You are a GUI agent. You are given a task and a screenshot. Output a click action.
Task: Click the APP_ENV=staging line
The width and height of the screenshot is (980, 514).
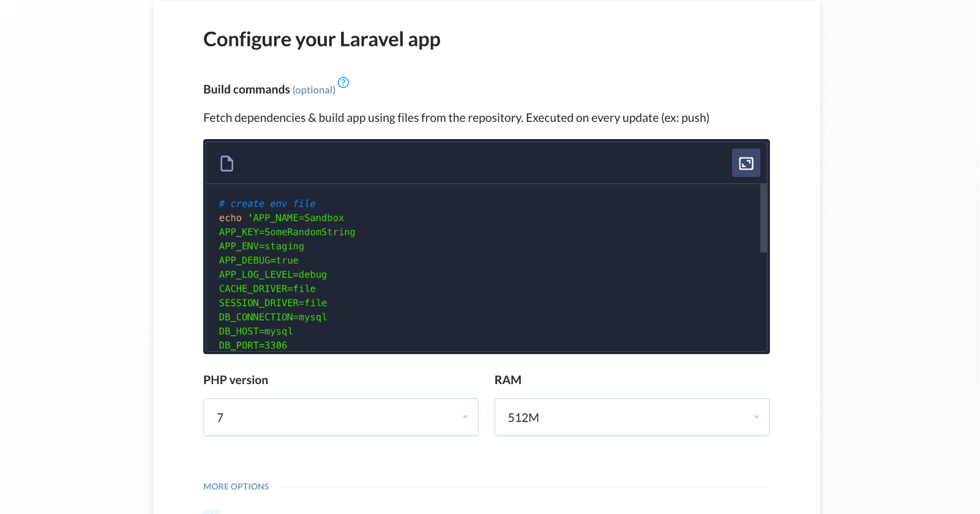261,246
